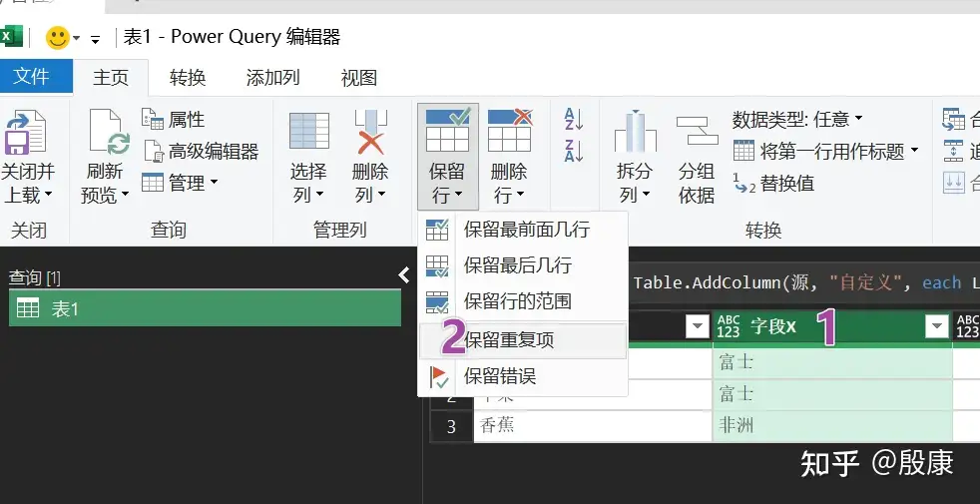This screenshot has height=504, width=980.
Task: Sort ascending with the A-Z icon
Action: [x=574, y=120]
